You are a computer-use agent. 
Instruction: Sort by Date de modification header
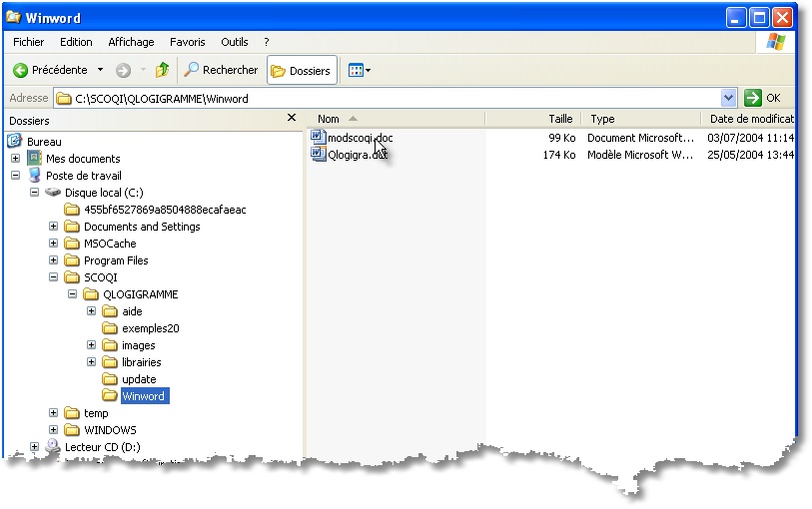pos(748,119)
